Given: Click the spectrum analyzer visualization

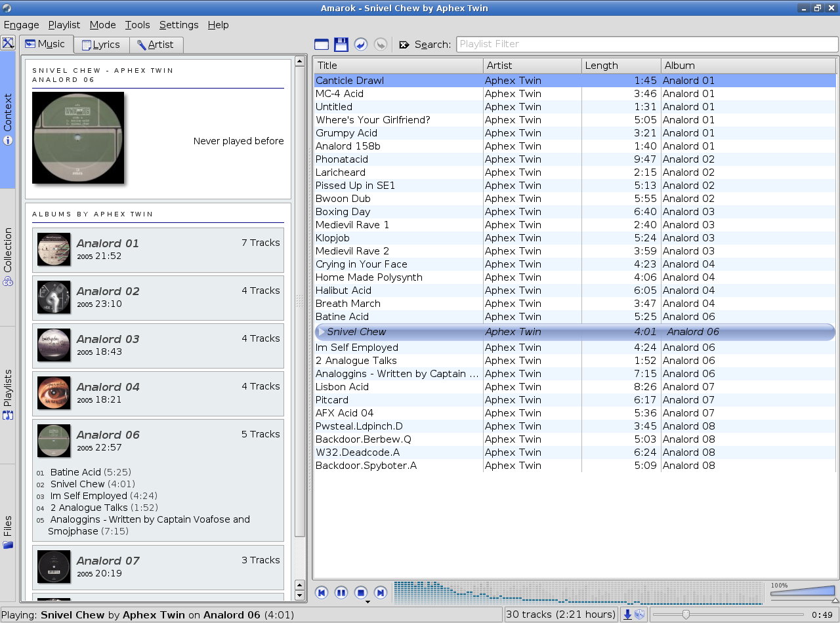Looking at the screenshot, I should (578, 593).
